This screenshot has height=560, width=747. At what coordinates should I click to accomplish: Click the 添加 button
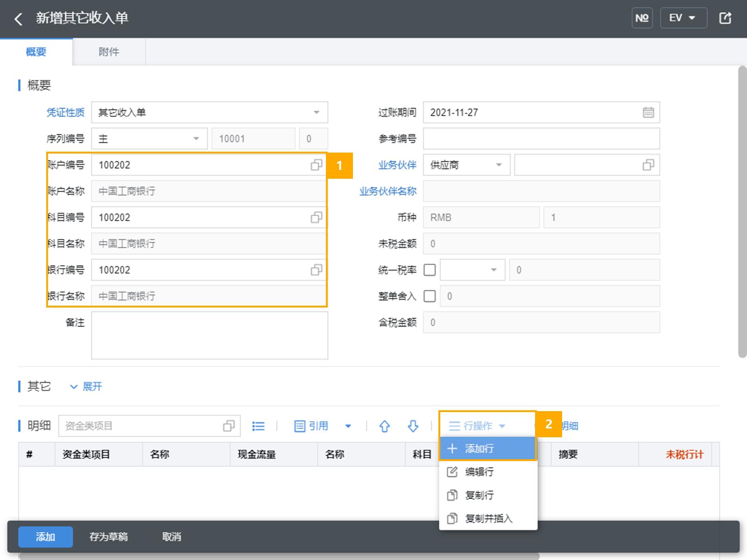(x=45, y=537)
